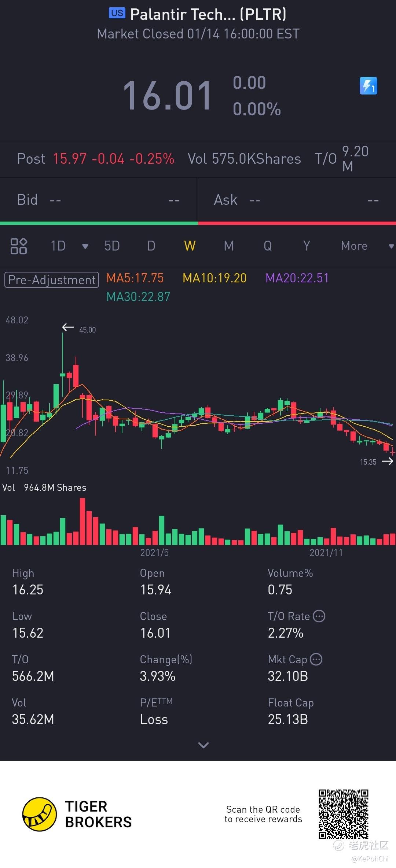
Task: Select the 1D chart tab
Action: [58, 246]
